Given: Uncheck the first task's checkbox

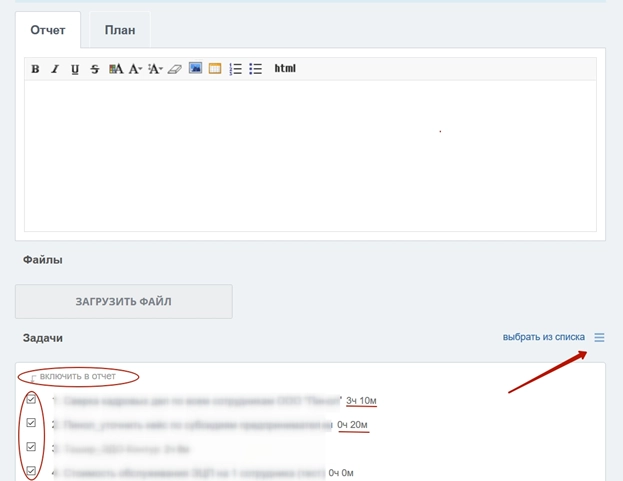Looking at the screenshot, I should point(32,399).
